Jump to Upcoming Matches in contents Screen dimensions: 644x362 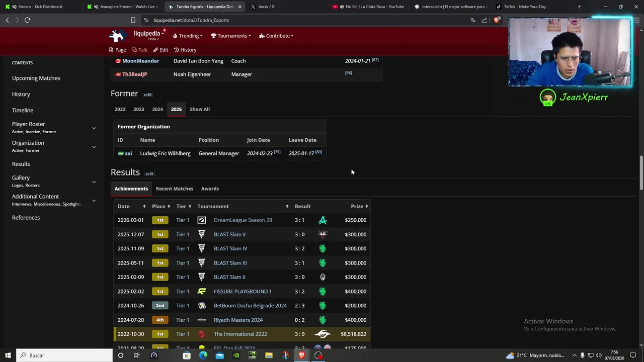pyautogui.click(x=36, y=78)
